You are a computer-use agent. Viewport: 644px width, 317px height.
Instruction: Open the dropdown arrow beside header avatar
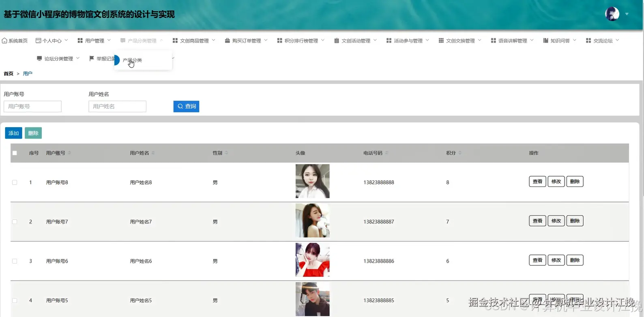click(x=627, y=14)
